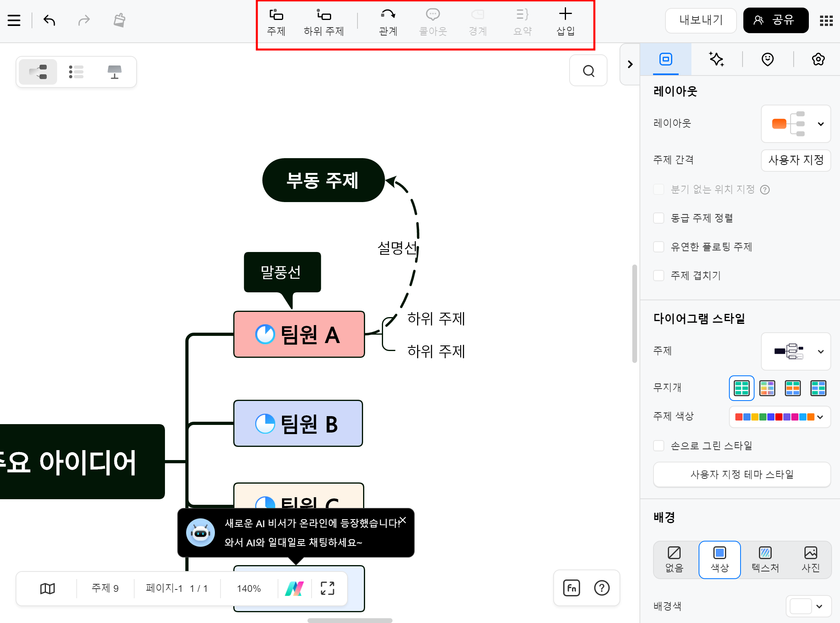
Task: Open the 레이아웃 layout dropdown
Action: [x=796, y=124]
